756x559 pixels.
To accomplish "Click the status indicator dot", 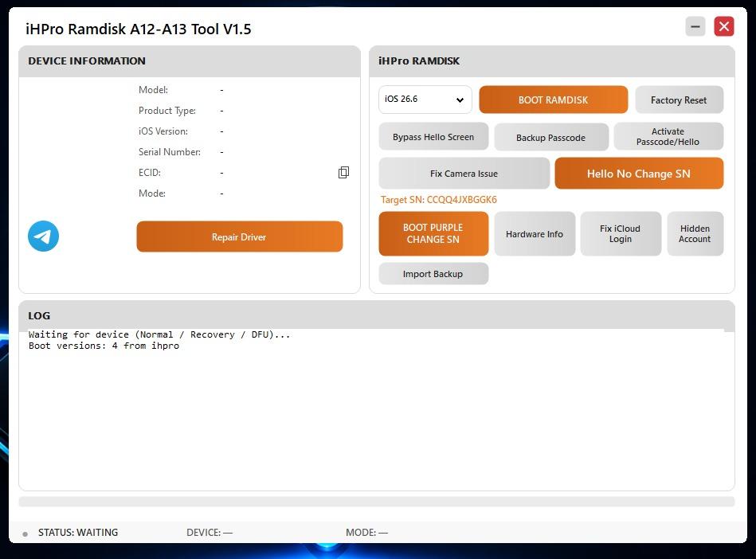I will pyautogui.click(x=25, y=534).
